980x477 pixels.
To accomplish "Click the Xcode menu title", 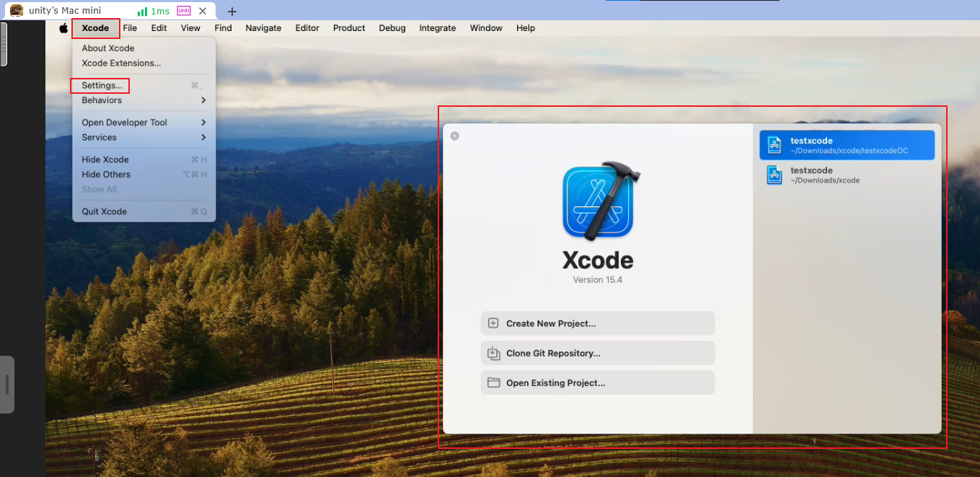I will [95, 28].
